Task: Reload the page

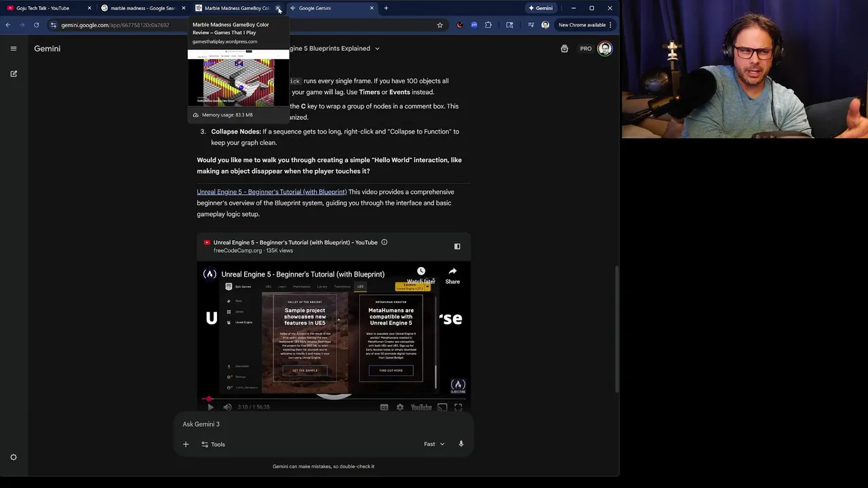Action: [x=37, y=25]
